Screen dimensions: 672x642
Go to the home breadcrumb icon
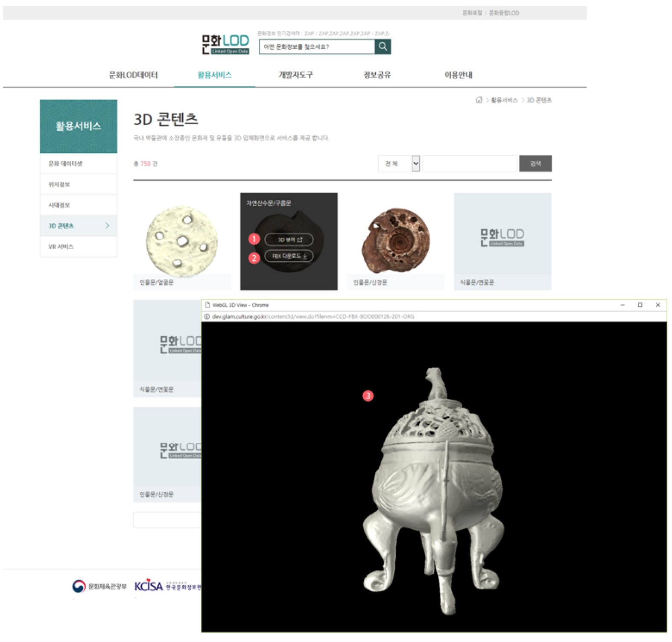[x=479, y=100]
